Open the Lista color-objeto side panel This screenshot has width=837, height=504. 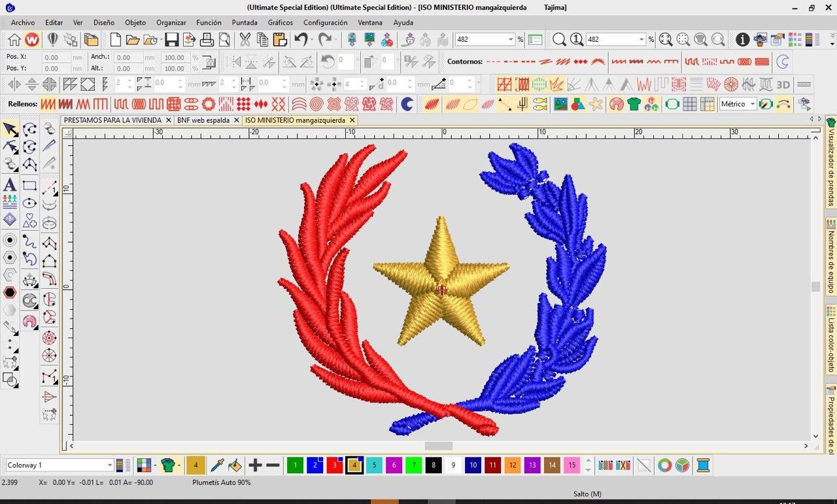pos(831,340)
